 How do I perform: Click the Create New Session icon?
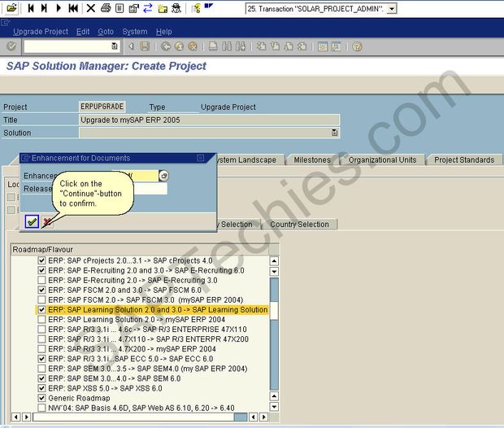click(323, 46)
